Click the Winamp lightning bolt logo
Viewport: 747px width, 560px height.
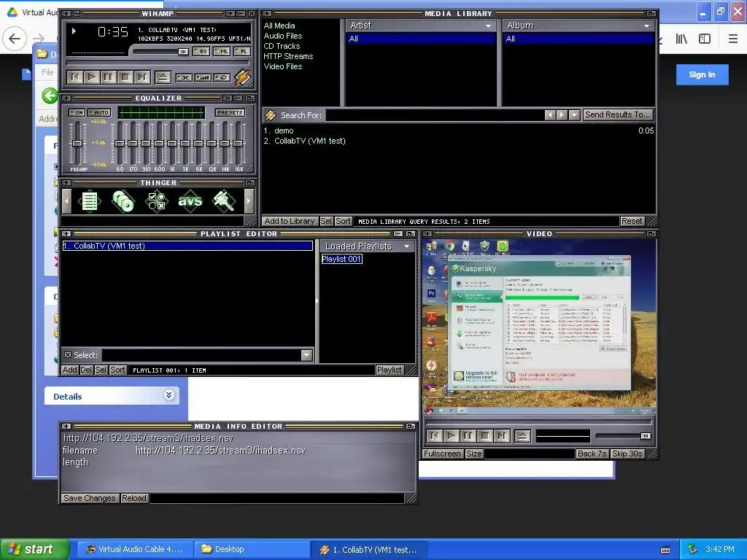242,77
